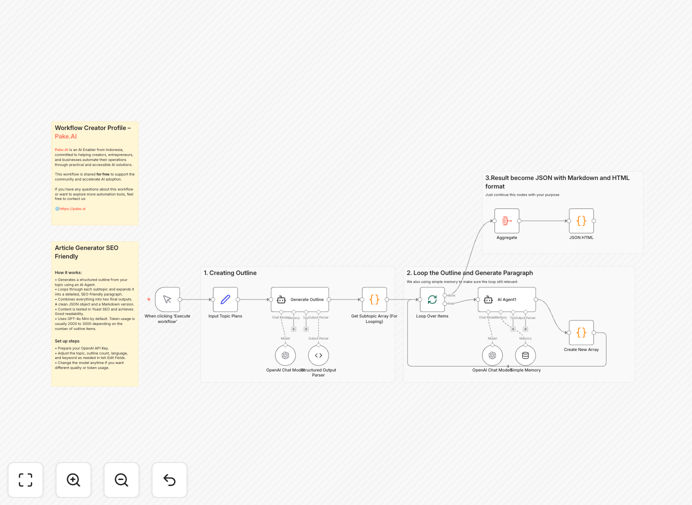
Task: Open the Generate Outline agent node
Action: tap(300, 300)
